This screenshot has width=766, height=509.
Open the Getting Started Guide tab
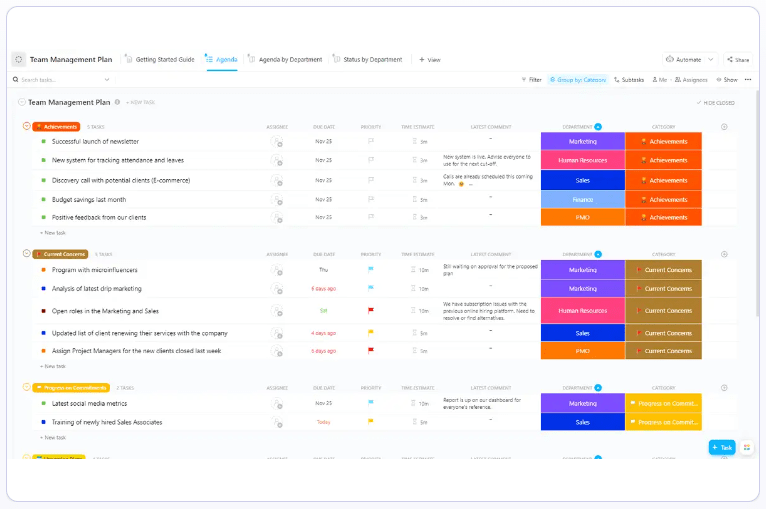point(160,60)
